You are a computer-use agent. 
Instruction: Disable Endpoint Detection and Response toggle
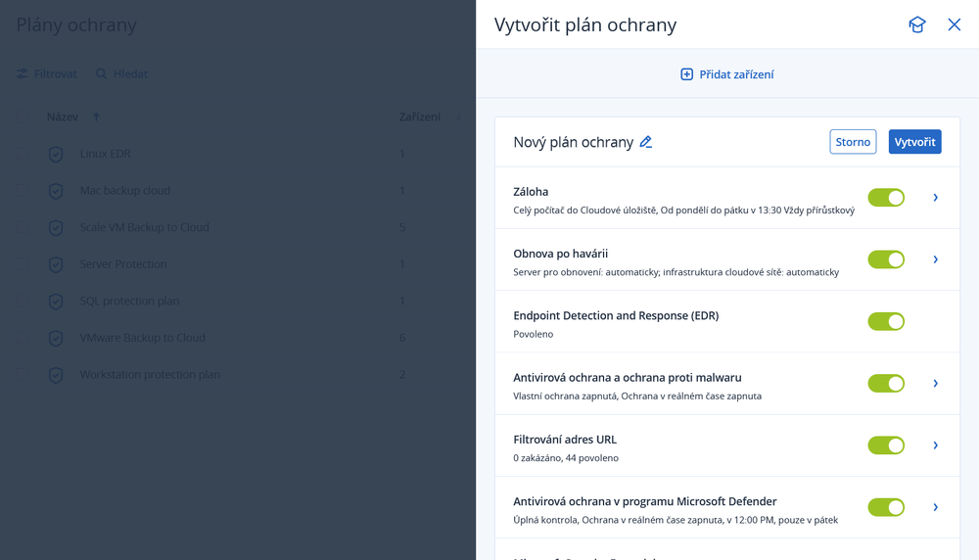point(886,321)
